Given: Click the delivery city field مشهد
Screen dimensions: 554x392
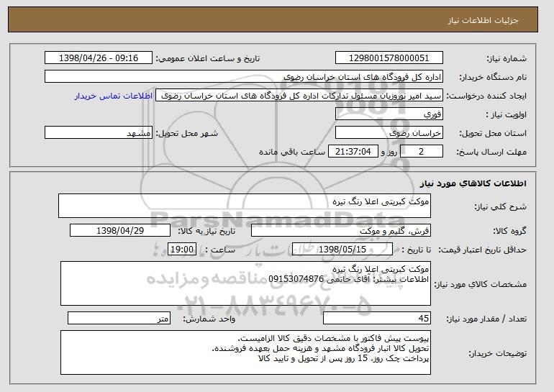Looking at the screenshot, I should tap(99, 133).
